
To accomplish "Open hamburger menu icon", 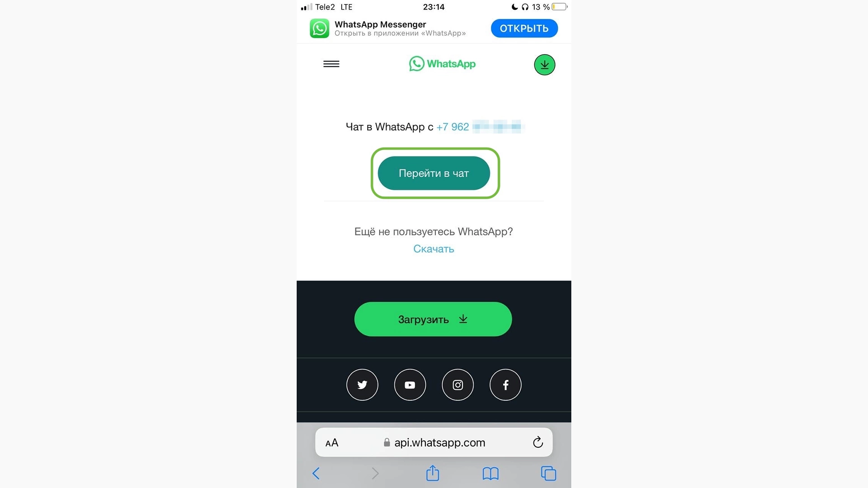I will tap(331, 64).
